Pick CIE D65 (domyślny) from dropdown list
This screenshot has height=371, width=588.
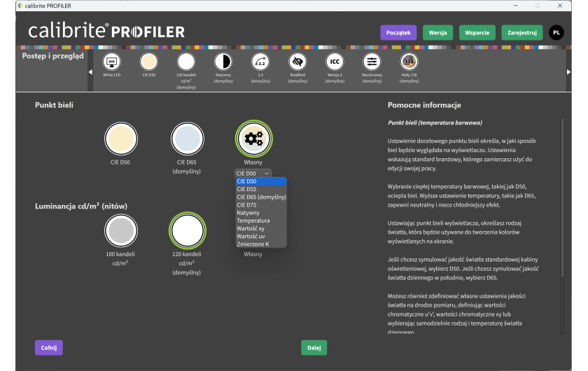261,197
